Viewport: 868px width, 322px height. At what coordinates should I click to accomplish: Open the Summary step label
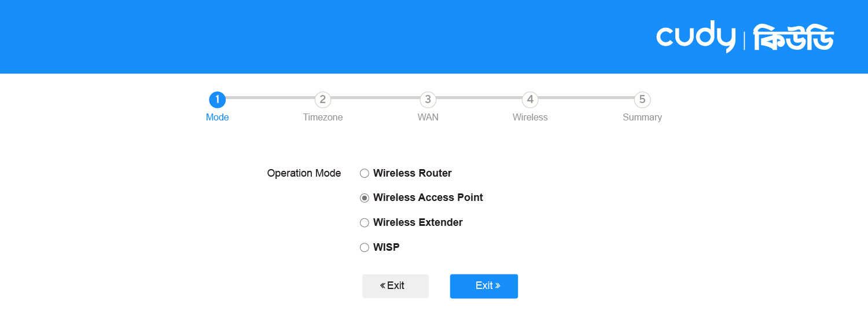(642, 118)
